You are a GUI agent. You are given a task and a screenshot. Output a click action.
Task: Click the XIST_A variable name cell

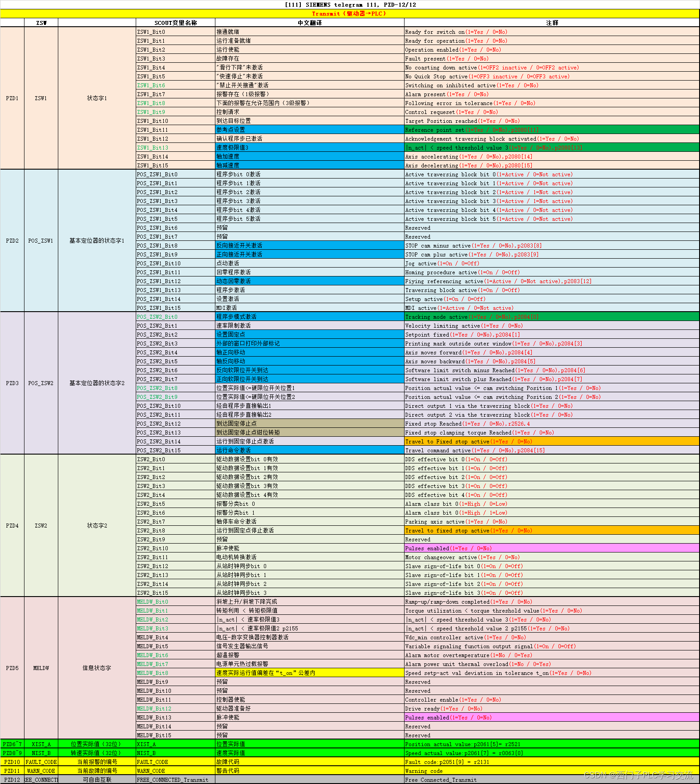pyautogui.click(x=175, y=744)
